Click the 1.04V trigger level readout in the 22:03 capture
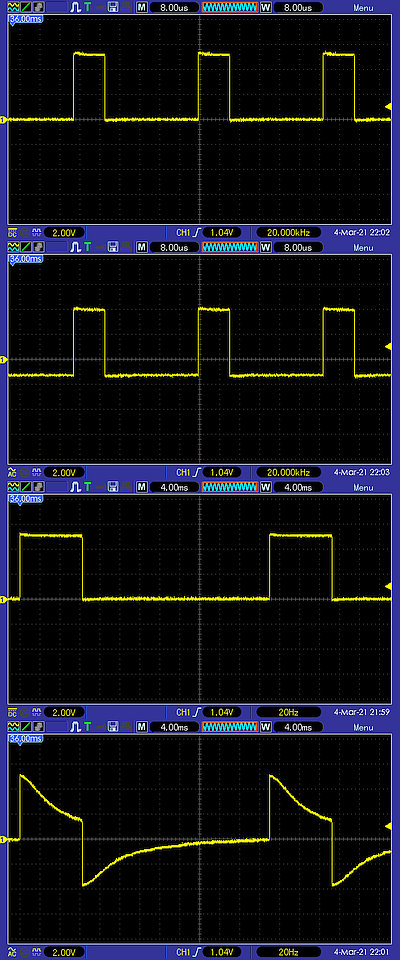The image size is (400, 960). [222, 473]
